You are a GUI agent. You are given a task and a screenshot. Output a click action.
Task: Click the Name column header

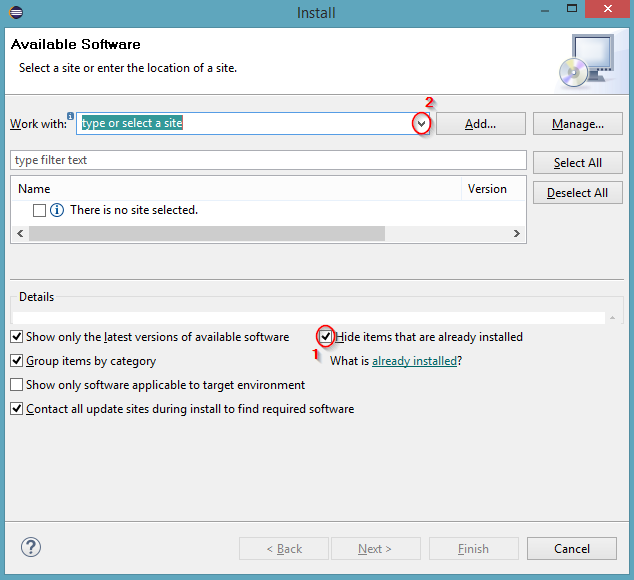coord(34,189)
